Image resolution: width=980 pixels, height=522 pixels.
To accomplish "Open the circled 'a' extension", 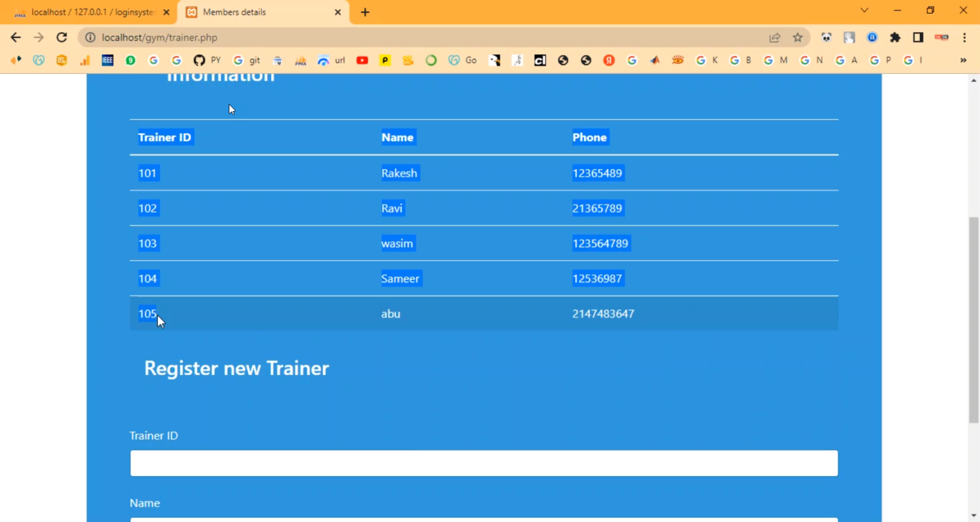I will pos(872,38).
